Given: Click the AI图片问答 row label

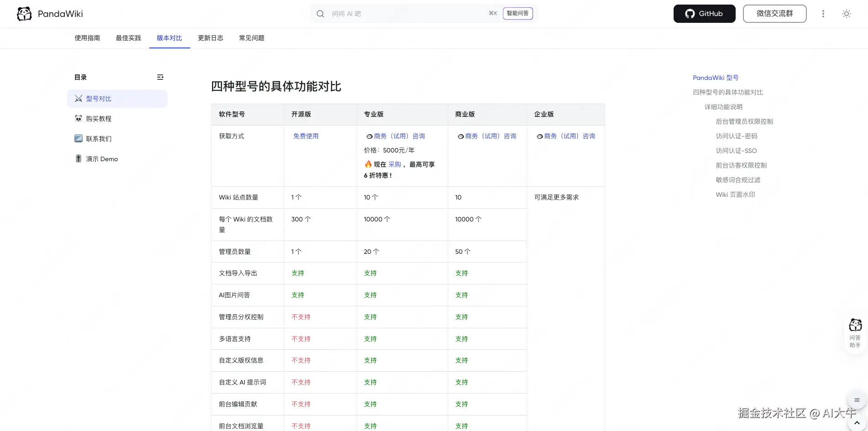Looking at the screenshot, I should pyautogui.click(x=234, y=295).
